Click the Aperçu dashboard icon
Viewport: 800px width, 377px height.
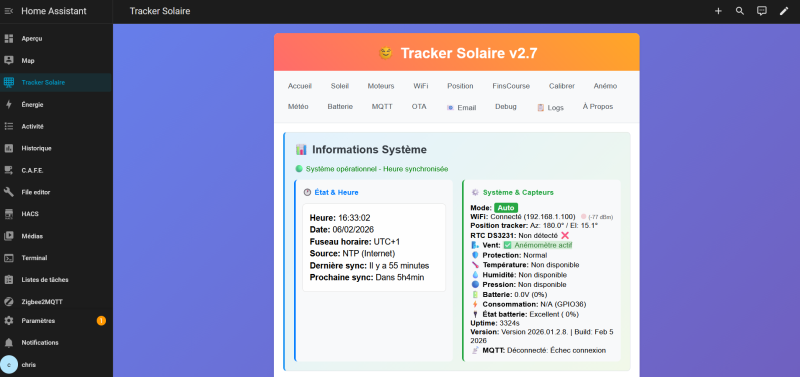pyautogui.click(x=9, y=38)
